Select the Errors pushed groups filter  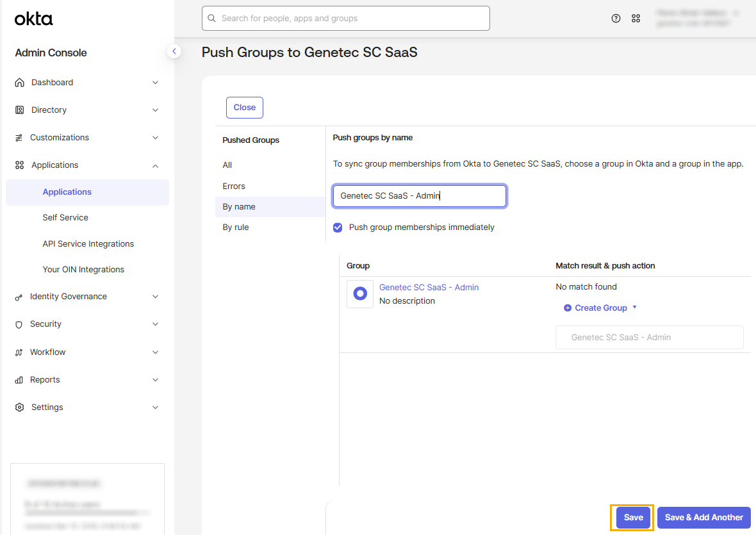[234, 186]
